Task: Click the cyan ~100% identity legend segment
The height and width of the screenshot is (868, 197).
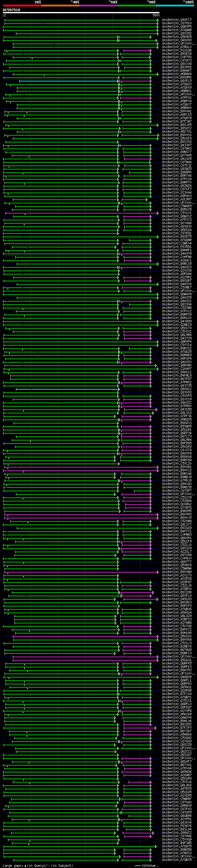Action: 175,6
